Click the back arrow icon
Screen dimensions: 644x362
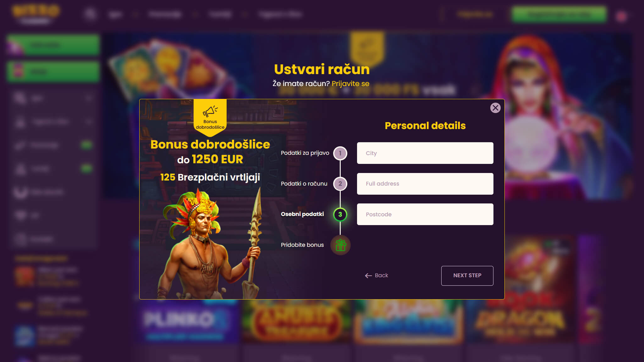pyautogui.click(x=368, y=276)
